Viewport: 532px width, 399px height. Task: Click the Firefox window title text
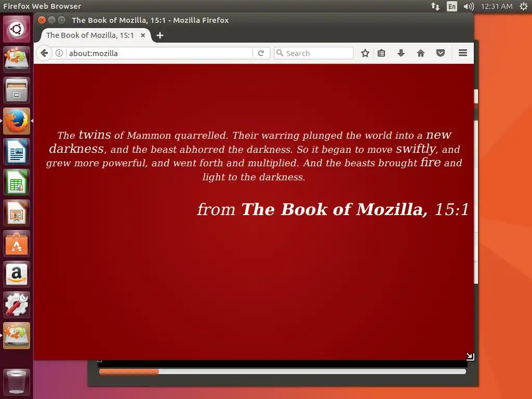point(150,20)
